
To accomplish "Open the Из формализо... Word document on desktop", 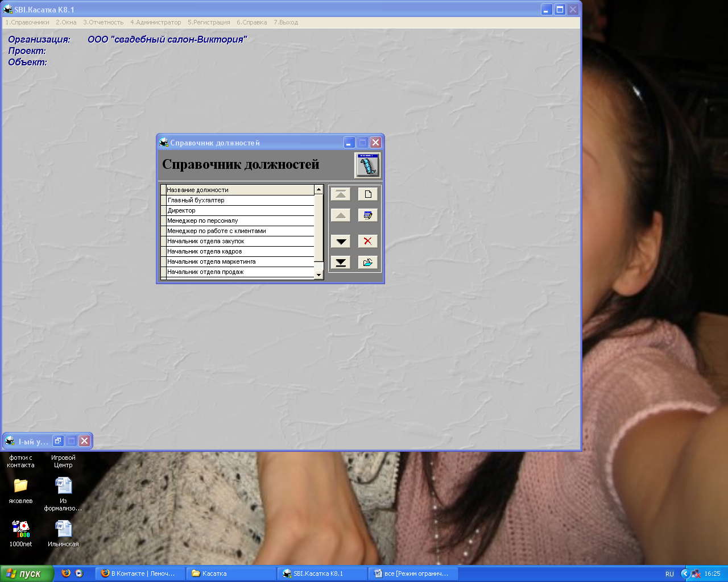I will [x=63, y=493].
